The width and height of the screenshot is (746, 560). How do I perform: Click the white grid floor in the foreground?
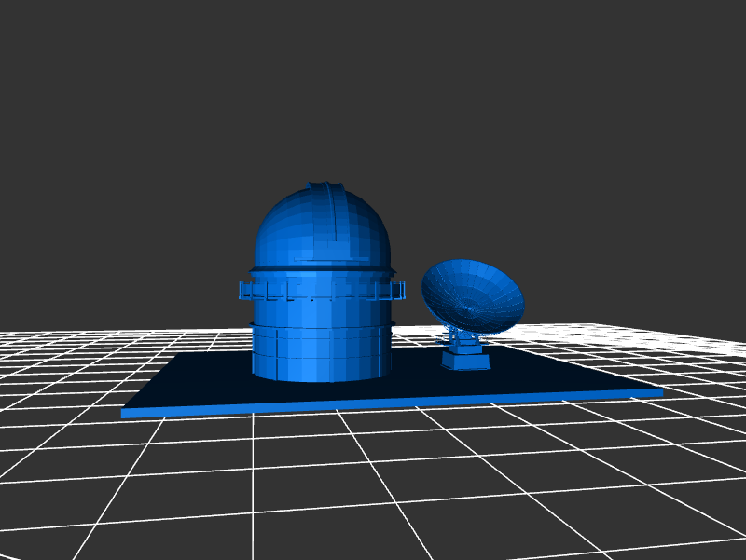[x=373, y=485]
